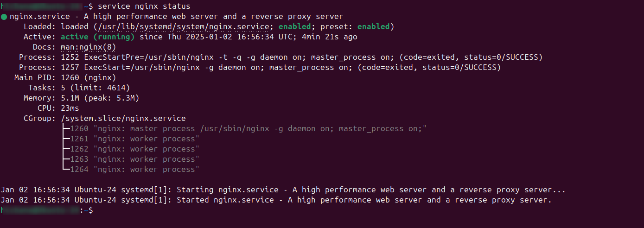Click the ExecStartPre process line 1252

click(301, 57)
